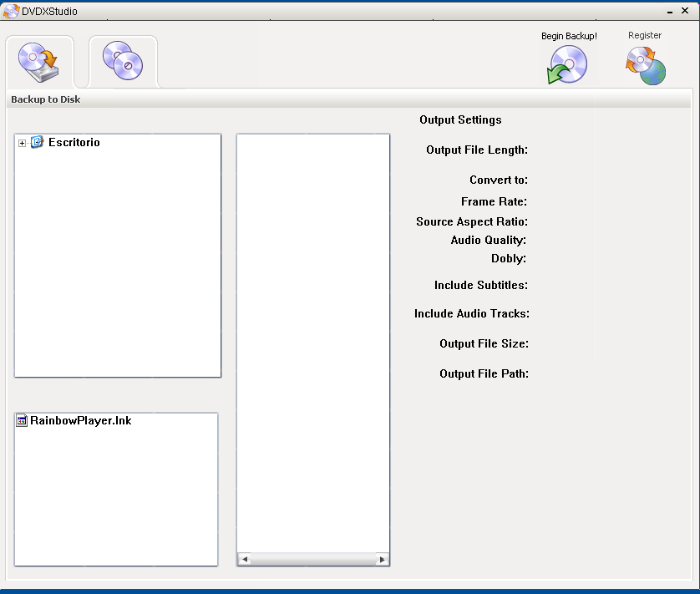Click the Output File Length label

[x=477, y=150]
